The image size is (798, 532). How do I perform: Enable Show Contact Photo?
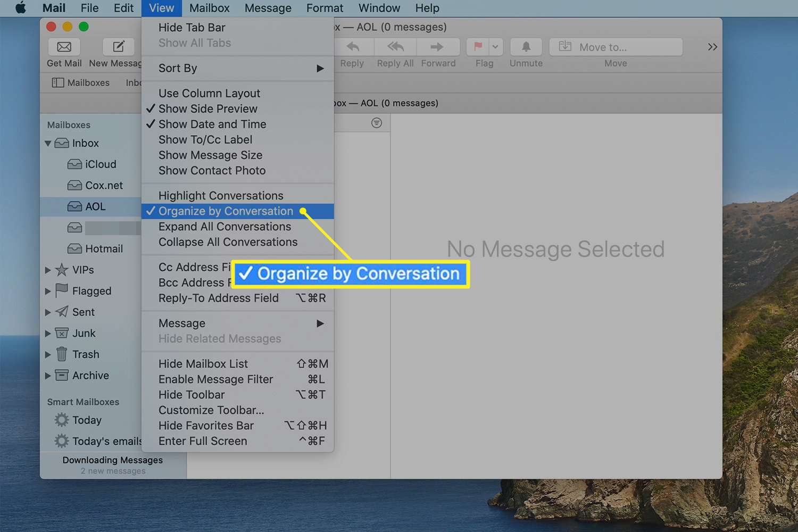(x=238, y=170)
